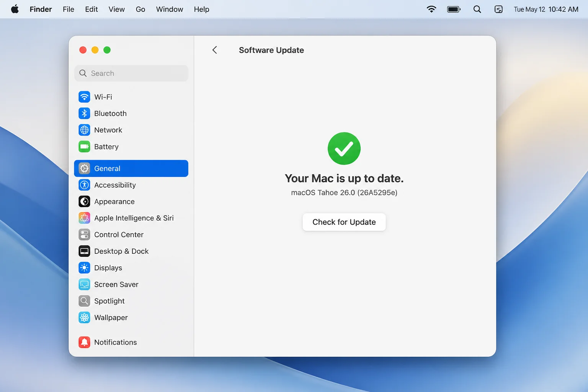Click the Apple logo menu
The height and width of the screenshot is (392, 588).
15,9
